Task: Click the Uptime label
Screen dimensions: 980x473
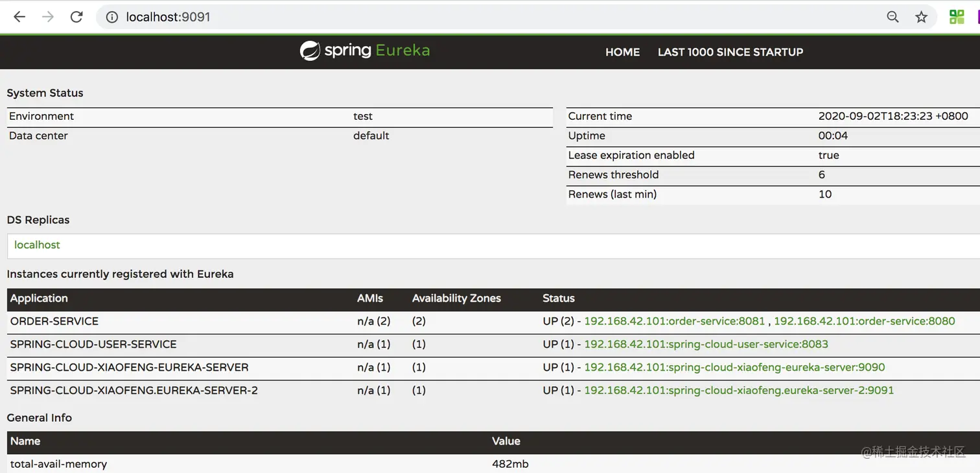Action: (587, 135)
